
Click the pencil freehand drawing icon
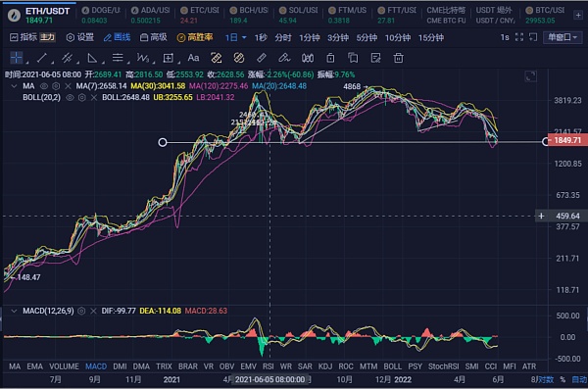coord(284,58)
